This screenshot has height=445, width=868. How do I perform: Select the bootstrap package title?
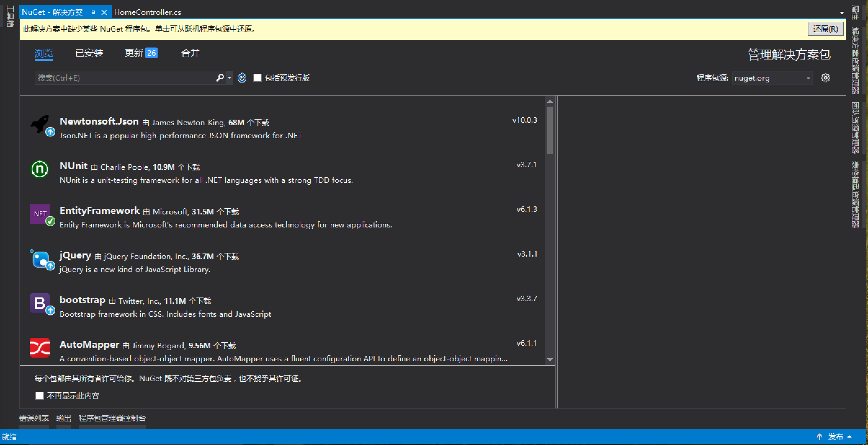82,300
